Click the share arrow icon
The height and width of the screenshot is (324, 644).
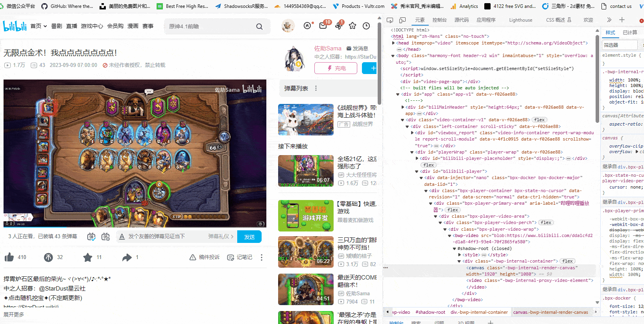pos(127,257)
